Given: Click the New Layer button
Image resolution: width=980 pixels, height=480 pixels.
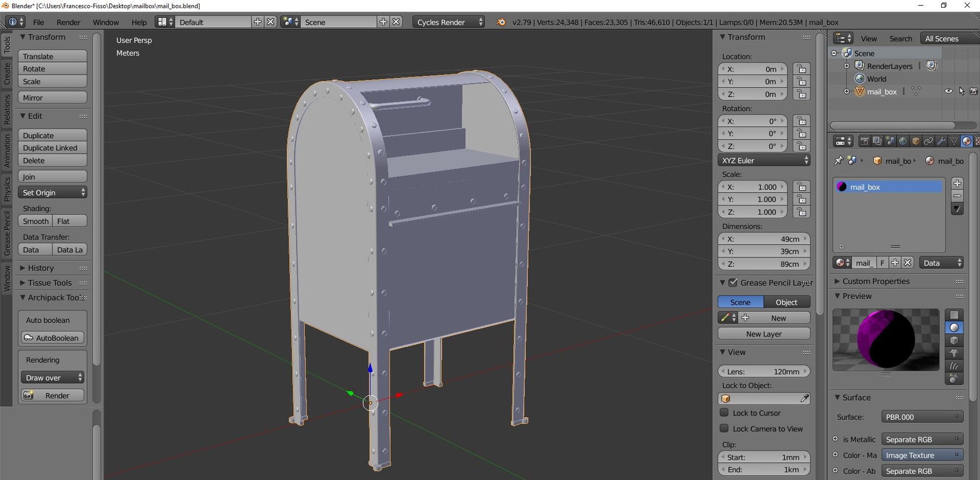Looking at the screenshot, I should coord(764,334).
